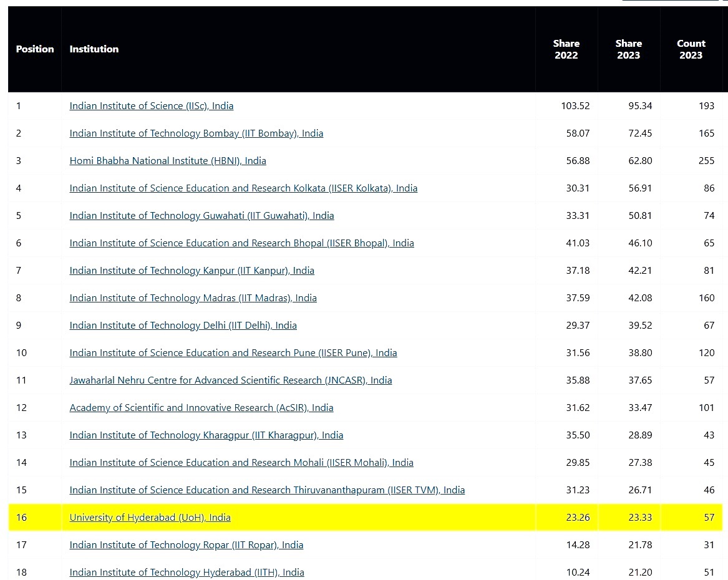The height and width of the screenshot is (580, 728).
Task: Select the Share 2023 value 46.10
Action: [640, 243]
